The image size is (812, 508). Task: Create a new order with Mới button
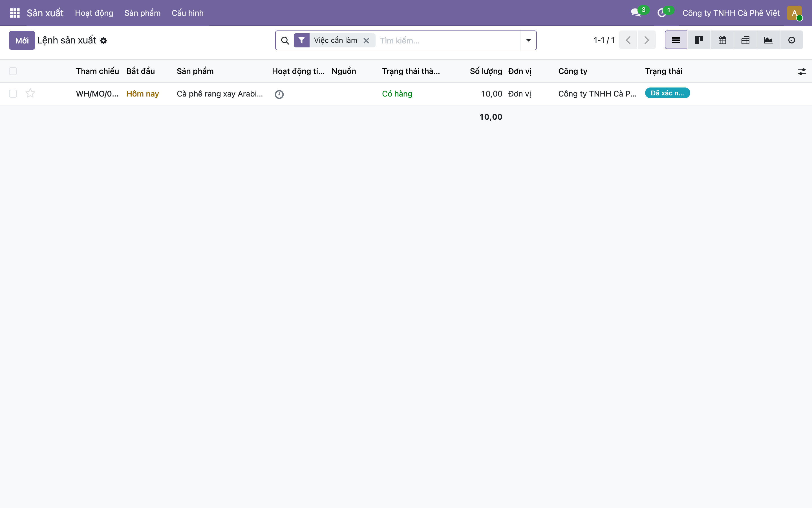click(22, 40)
